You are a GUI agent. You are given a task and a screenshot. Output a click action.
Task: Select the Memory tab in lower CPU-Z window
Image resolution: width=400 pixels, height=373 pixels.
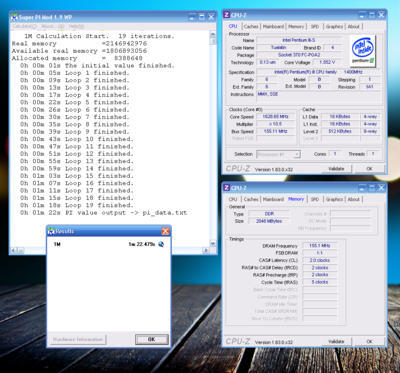click(x=296, y=199)
